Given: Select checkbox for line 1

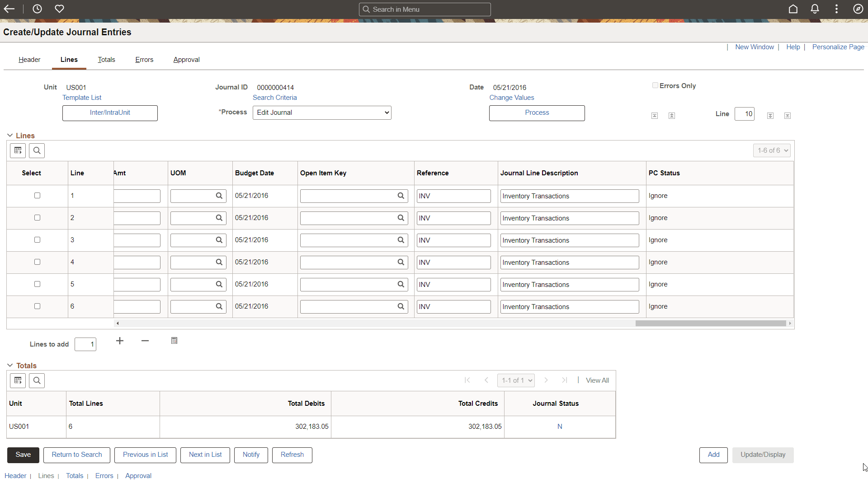Looking at the screenshot, I should [37, 196].
